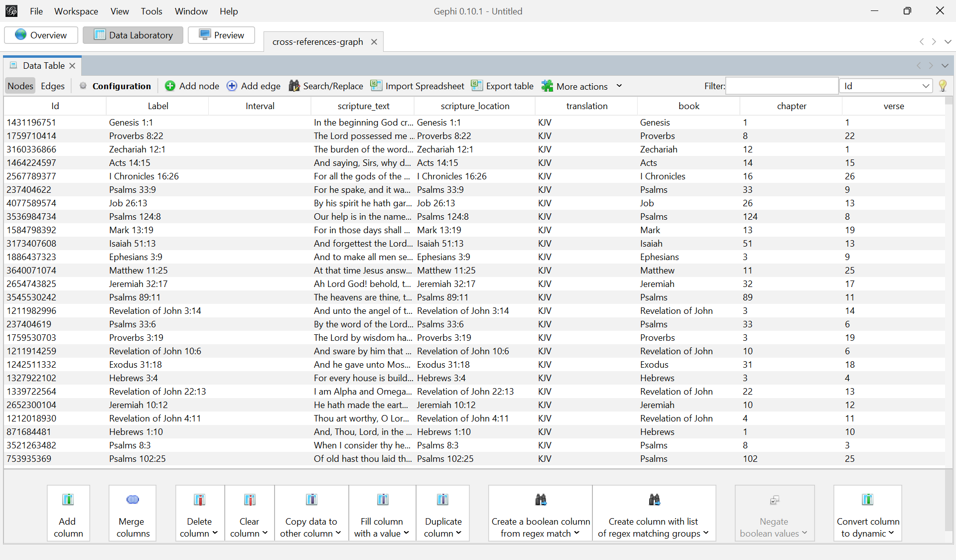This screenshot has height=560, width=956.
Task: Click the lightbulb hint icon
Action: [943, 86]
